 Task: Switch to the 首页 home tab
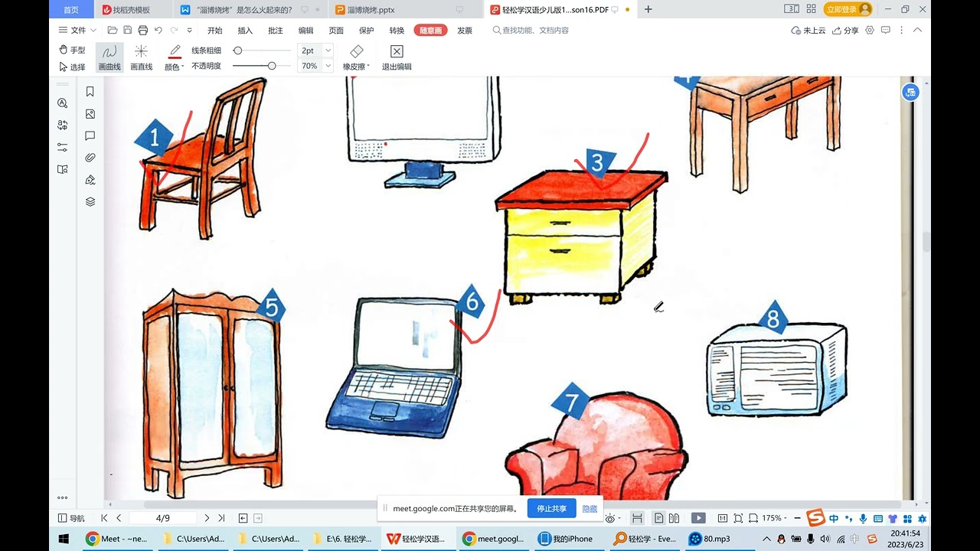70,9
